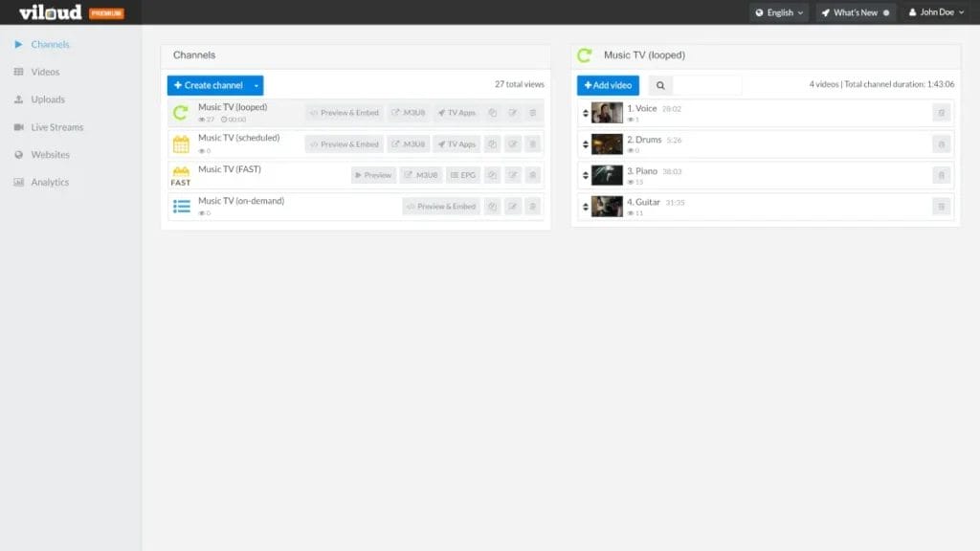
Task: Open the John Doe account menu
Action: [936, 12]
